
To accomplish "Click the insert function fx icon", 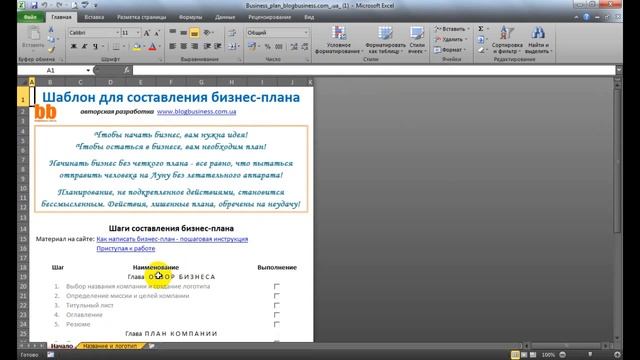I will [x=127, y=70].
